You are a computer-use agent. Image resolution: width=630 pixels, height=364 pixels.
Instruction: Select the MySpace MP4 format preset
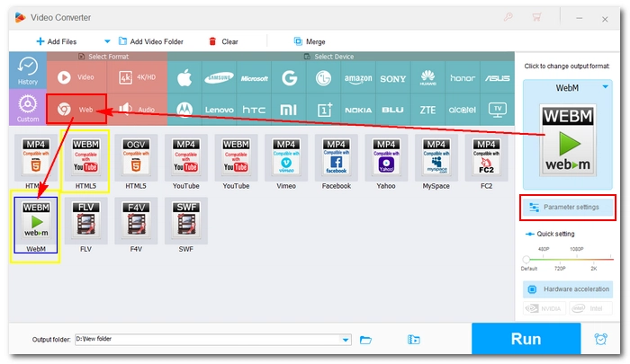coord(436,162)
